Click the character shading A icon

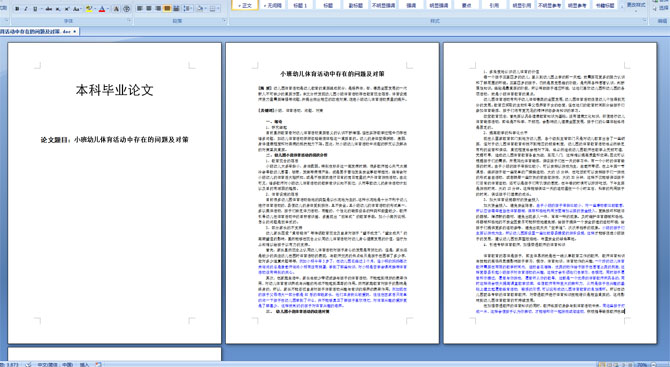(x=116, y=9)
